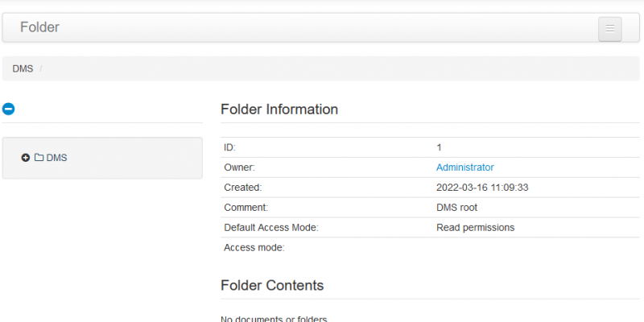Click the Read permissions value
The width and height of the screenshot is (644, 322).
(475, 228)
